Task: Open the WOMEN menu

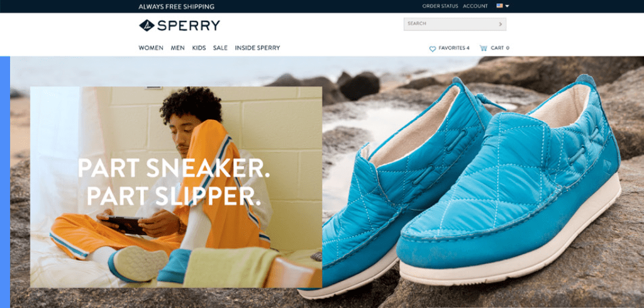Action: 151,48
